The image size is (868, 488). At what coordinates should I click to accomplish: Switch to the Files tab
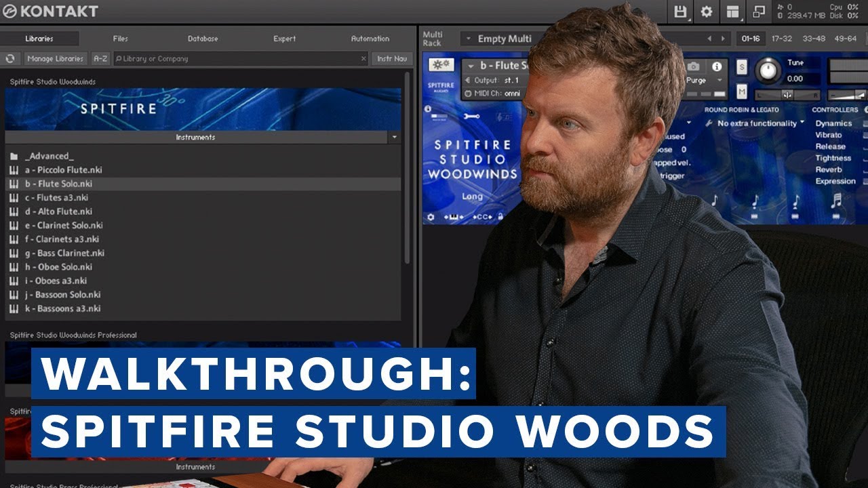[121, 39]
